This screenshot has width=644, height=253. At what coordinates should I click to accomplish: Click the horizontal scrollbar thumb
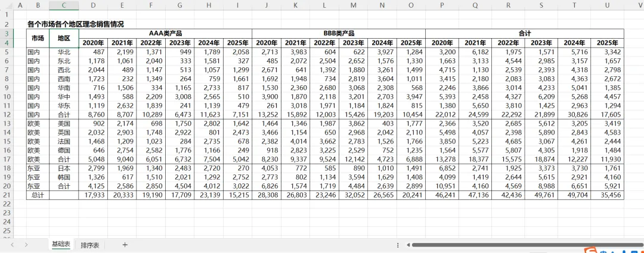[528, 245]
